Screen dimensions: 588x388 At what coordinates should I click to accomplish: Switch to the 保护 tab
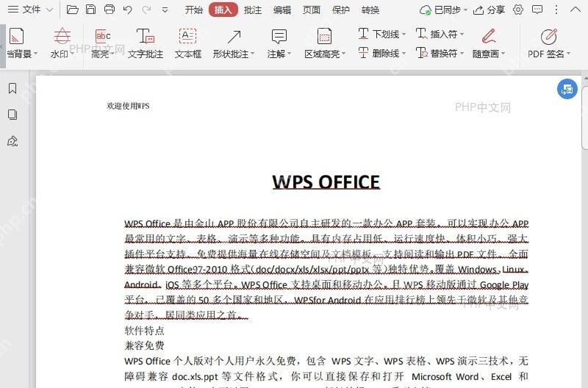(x=340, y=10)
